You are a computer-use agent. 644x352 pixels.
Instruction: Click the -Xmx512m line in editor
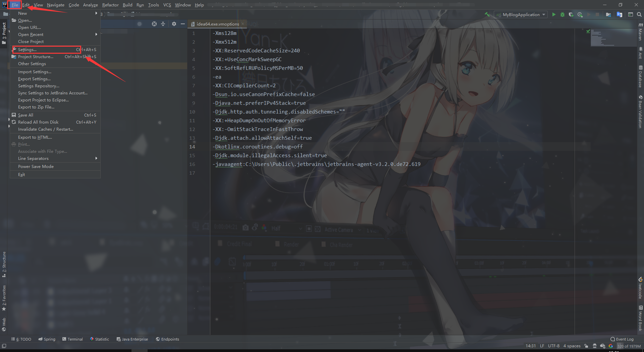(x=224, y=42)
